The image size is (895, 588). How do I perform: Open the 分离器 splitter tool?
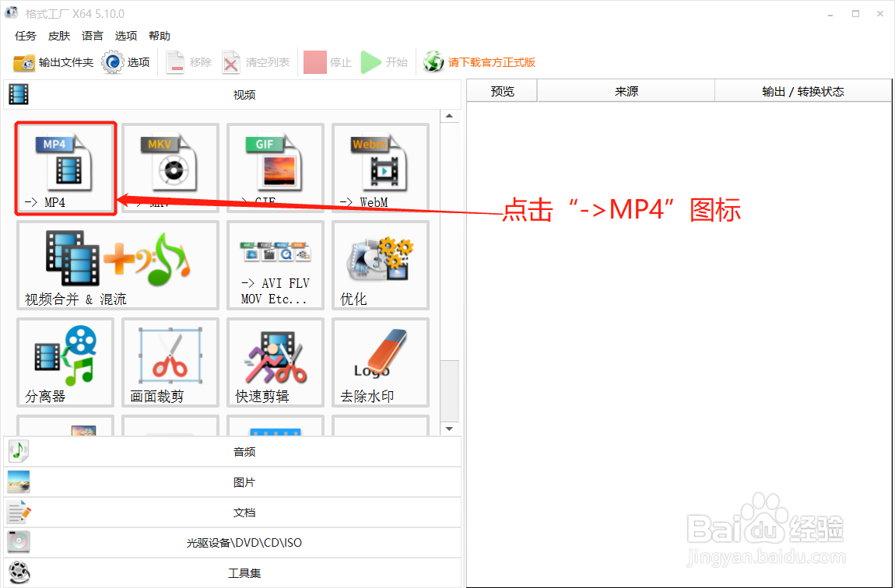point(65,362)
